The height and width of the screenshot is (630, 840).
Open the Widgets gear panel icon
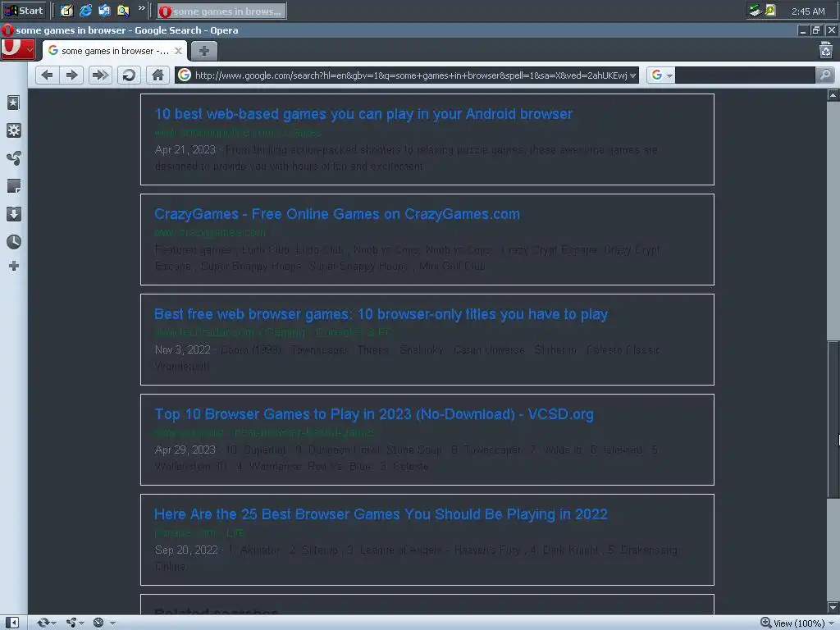click(13, 130)
